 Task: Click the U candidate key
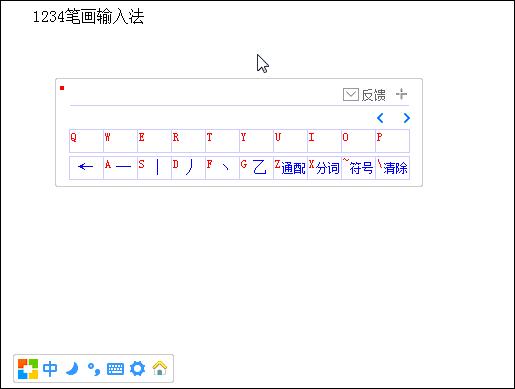click(x=290, y=141)
